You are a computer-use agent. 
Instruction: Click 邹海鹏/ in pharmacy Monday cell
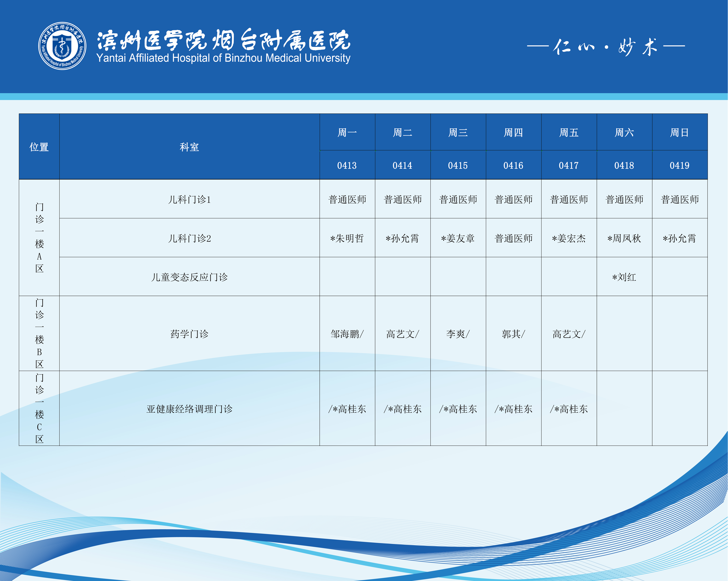pyautogui.click(x=347, y=334)
